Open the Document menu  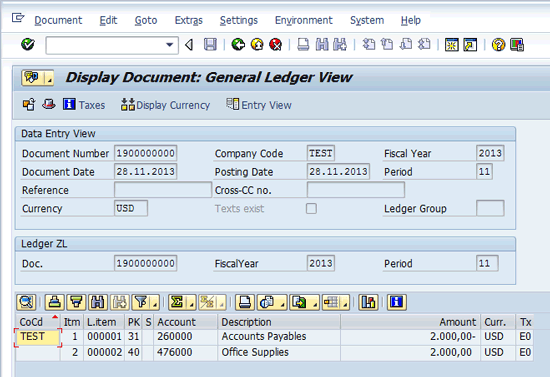pos(58,20)
